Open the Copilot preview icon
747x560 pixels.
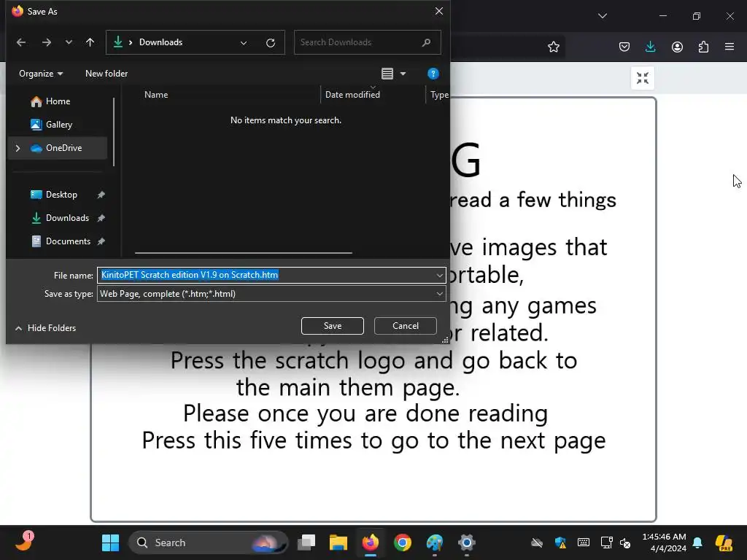click(724, 542)
